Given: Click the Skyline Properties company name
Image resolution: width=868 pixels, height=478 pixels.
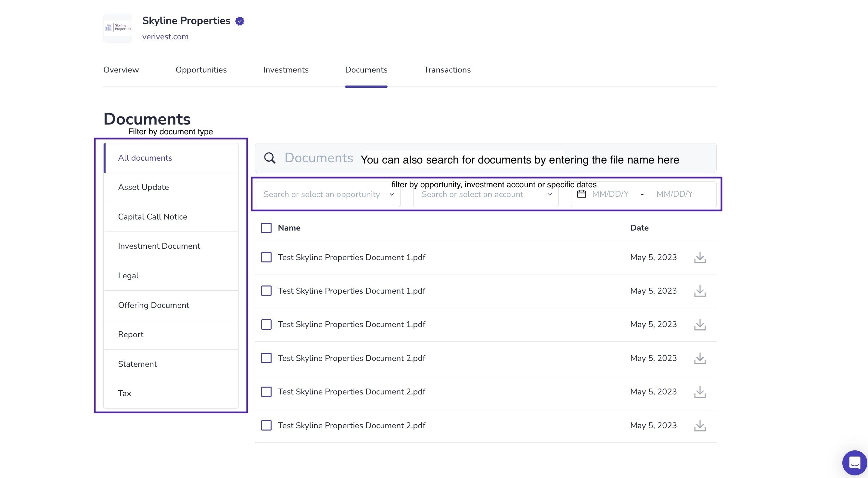Looking at the screenshot, I should tap(186, 20).
